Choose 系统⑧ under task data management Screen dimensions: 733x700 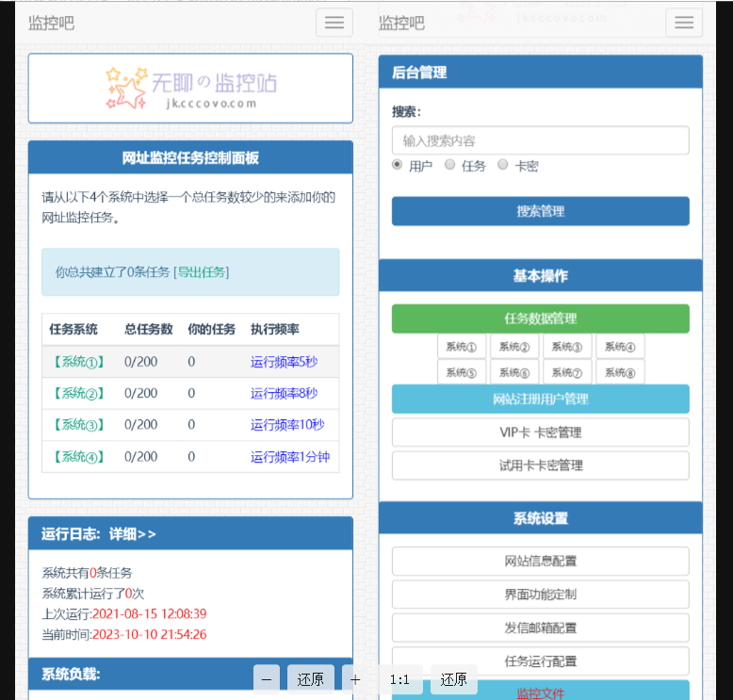[x=620, y=372]
